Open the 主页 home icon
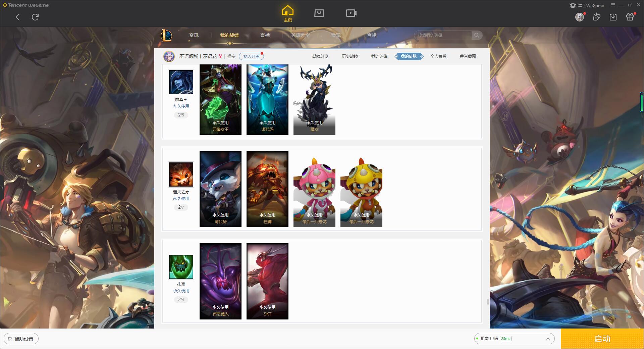 [x=288, y=14]
